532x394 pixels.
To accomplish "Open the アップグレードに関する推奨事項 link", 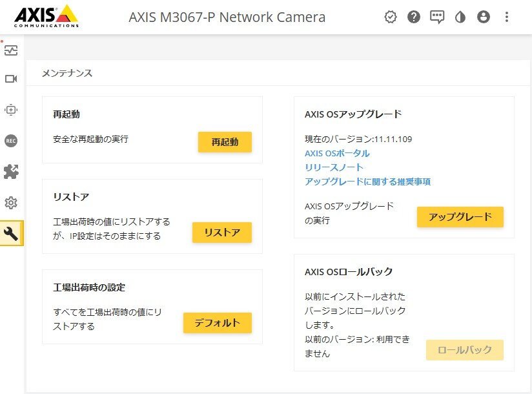I will point(367,182).
